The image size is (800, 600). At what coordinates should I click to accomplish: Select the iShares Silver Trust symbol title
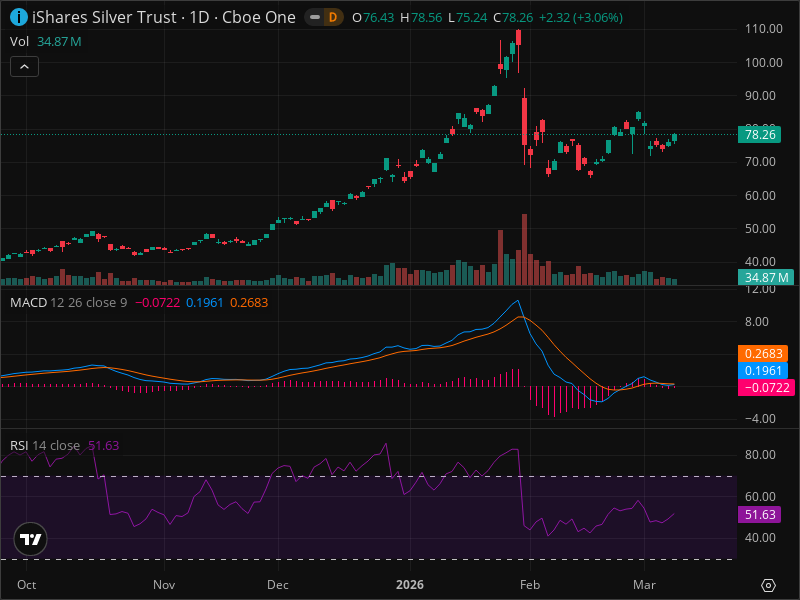tap(164, 17)
